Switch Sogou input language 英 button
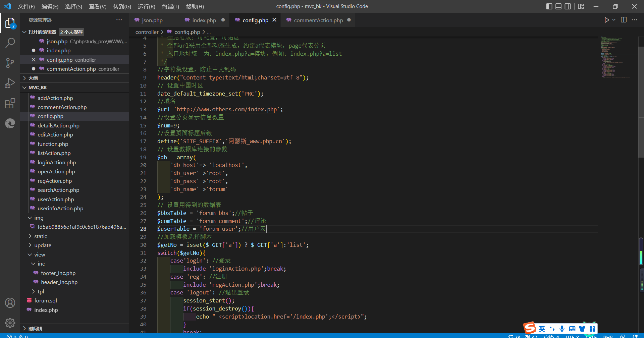Viewport: 644px width, 338px height. pyautogui.click(x=542, y=329)
